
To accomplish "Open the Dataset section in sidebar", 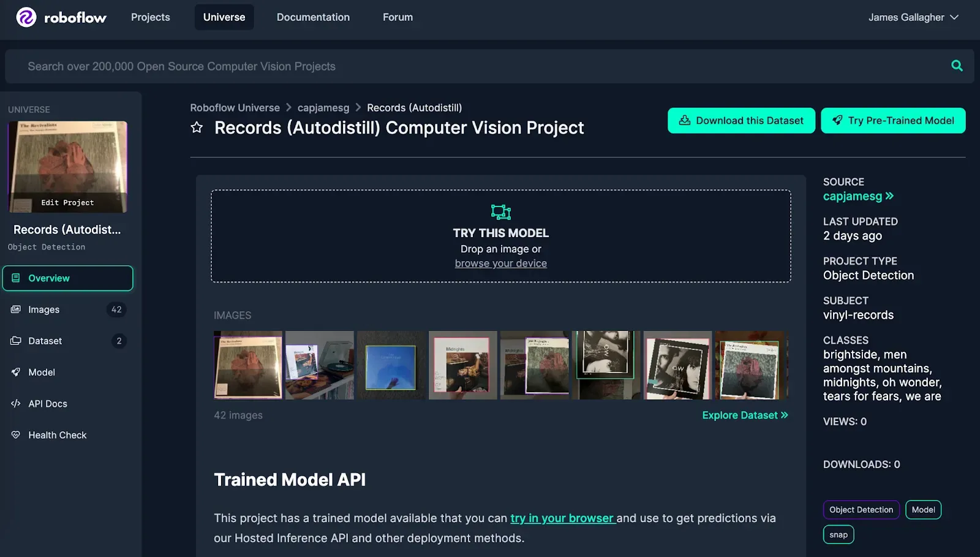I will pos(67,341).
